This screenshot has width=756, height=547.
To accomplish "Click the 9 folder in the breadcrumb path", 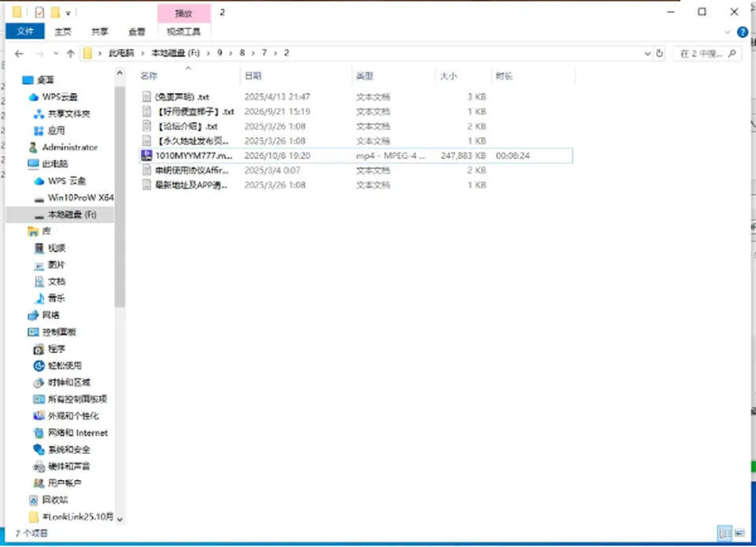I will coord(220,53).
